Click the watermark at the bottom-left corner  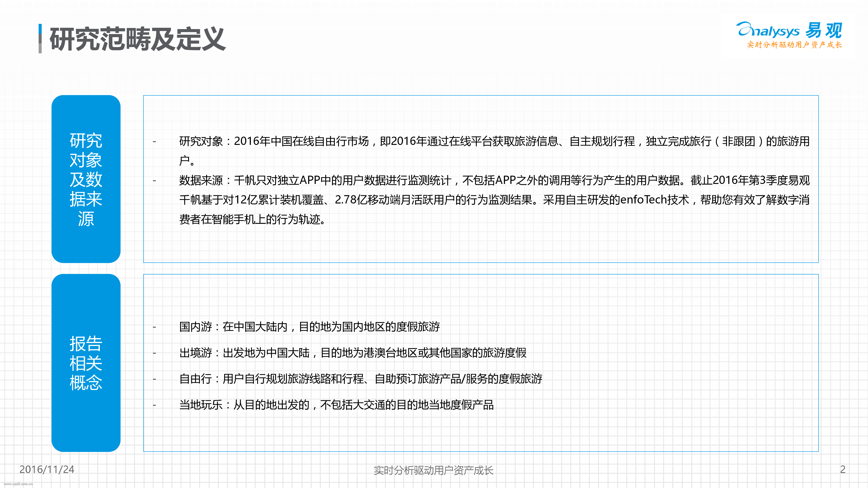point(18,484)
